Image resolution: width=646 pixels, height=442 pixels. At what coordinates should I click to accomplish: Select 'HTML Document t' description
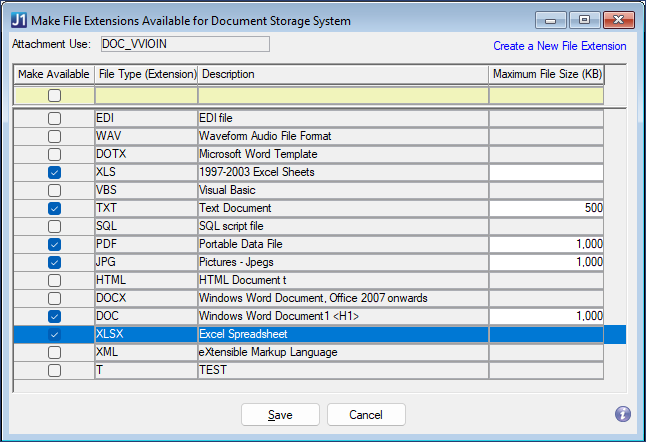(x=343, y=281)
